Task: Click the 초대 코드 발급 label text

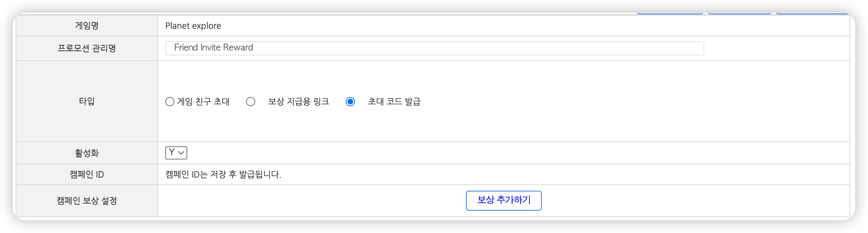Action: click(x=394, y=102)
